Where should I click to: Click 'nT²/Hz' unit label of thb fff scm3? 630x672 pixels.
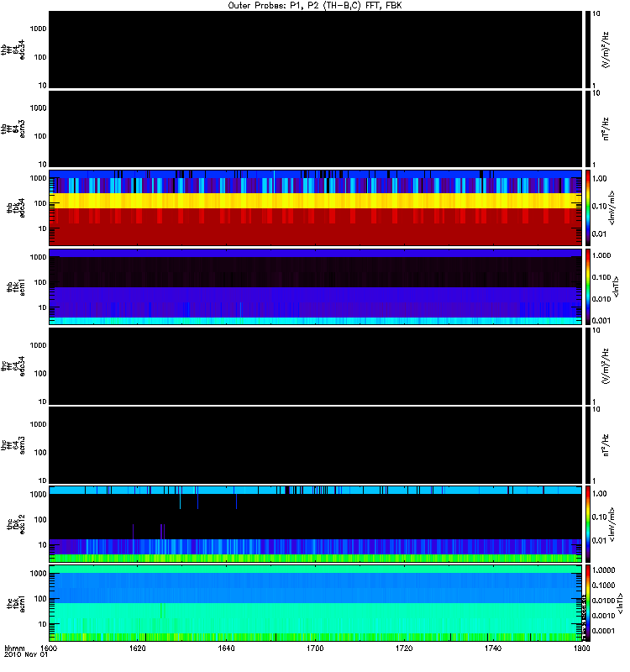click(606, 129)
